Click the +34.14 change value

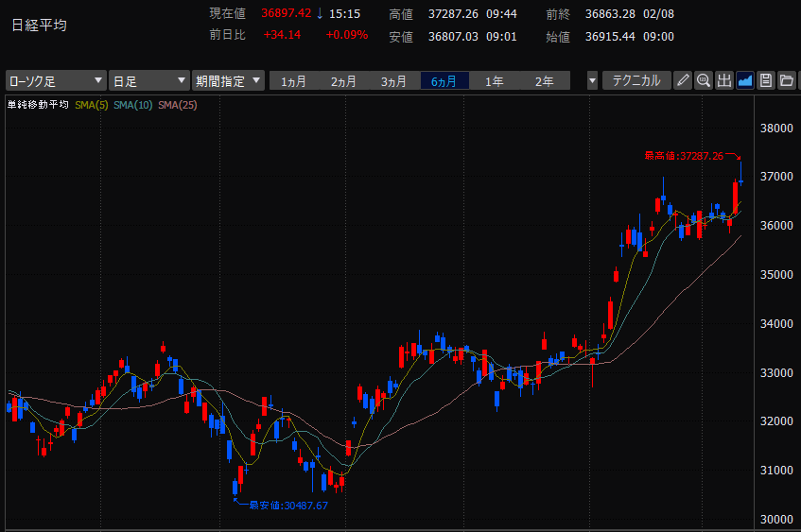point(282,35)
